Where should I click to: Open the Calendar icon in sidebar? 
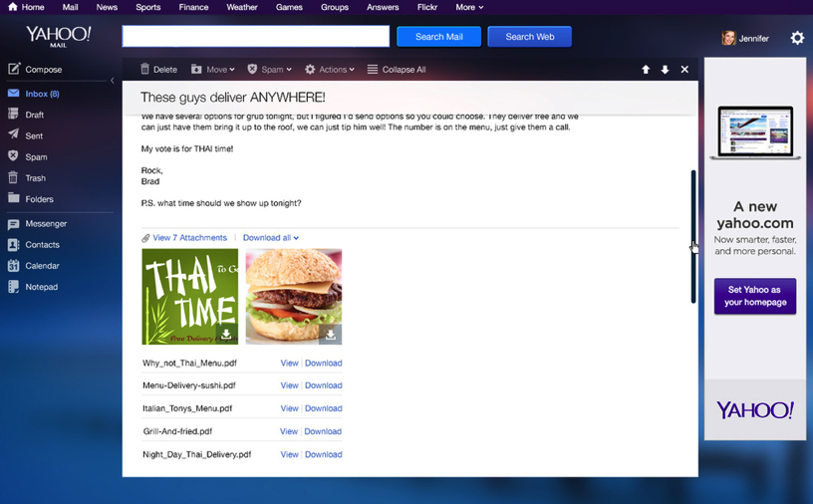point(14,266)
